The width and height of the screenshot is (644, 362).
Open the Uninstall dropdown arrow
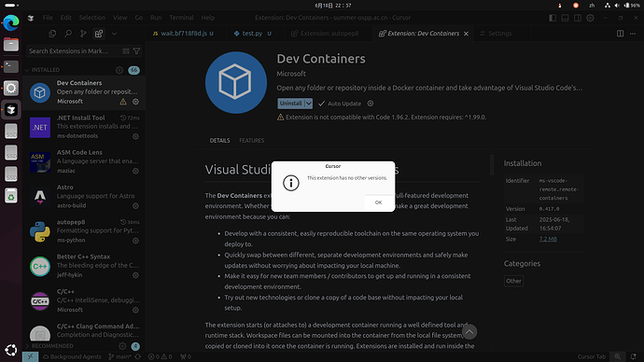point(308,104)
